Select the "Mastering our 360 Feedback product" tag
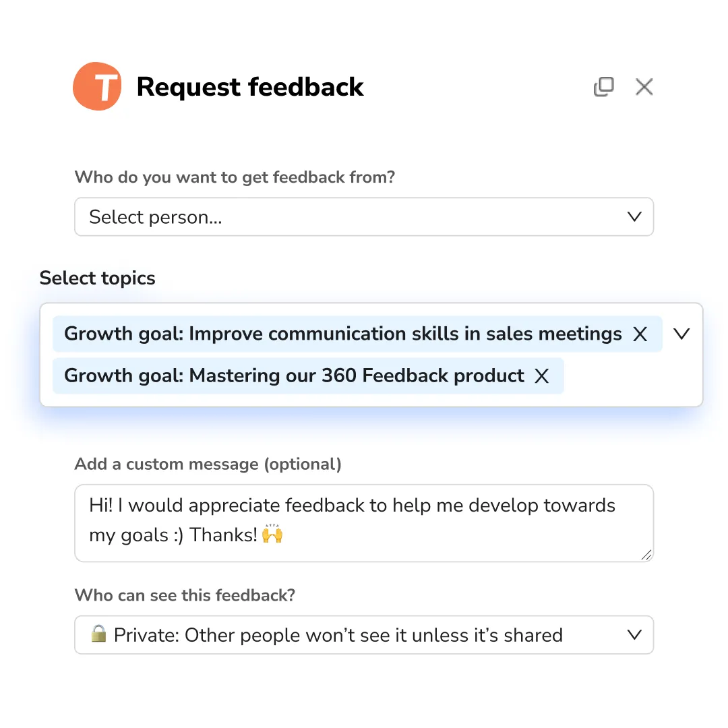The image size is (728, 728). [294, 376]
